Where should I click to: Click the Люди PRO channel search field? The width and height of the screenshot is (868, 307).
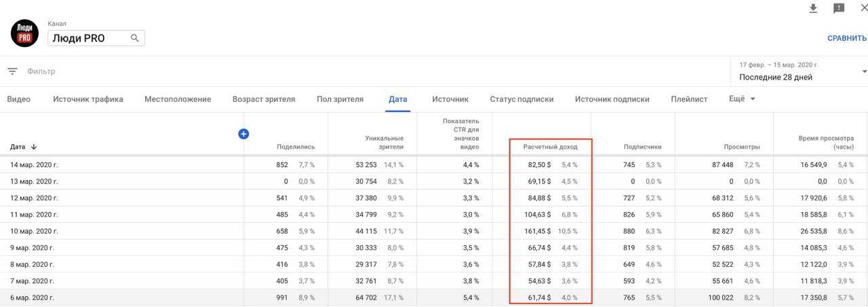point(96,38)
